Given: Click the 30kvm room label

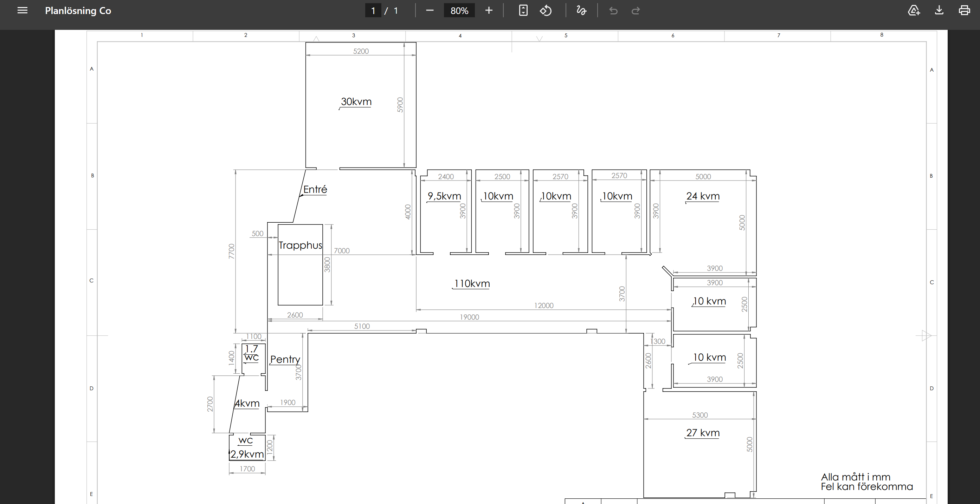Looking at the screenshot, I should (356, 102).
